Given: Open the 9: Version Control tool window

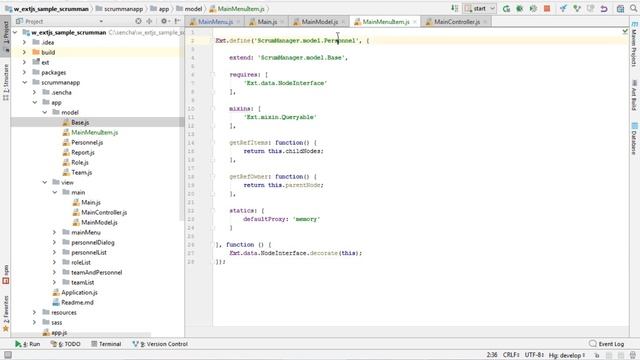Looking at the screenshot, I should [160, 344].
